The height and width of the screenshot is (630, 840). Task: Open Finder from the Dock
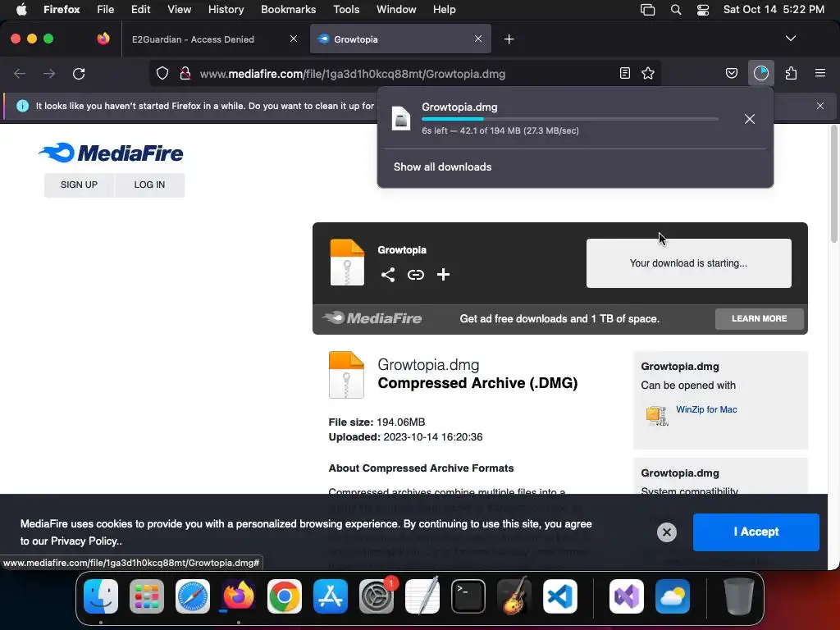[x=101, y=596]
